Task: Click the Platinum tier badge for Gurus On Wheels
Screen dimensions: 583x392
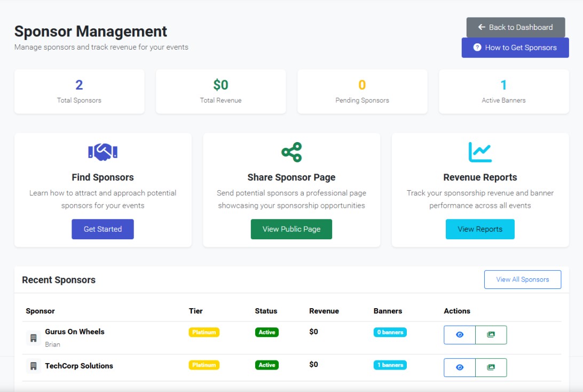Action: [204, 332]
